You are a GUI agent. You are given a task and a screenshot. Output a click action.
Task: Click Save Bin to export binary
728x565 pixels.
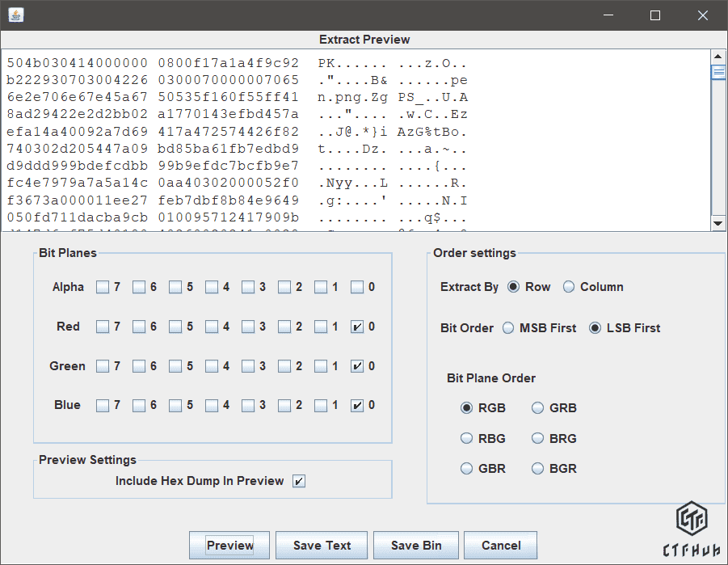tap(416, 546)
